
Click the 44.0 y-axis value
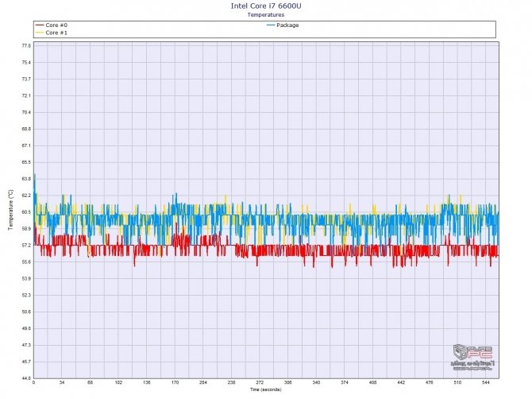[26, 378]
